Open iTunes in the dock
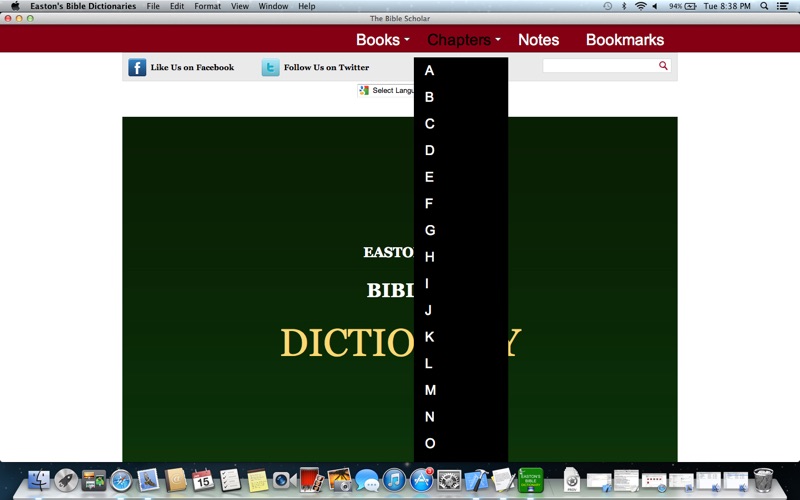This screenshot has height=500, width=800. [x=394, y=481]
